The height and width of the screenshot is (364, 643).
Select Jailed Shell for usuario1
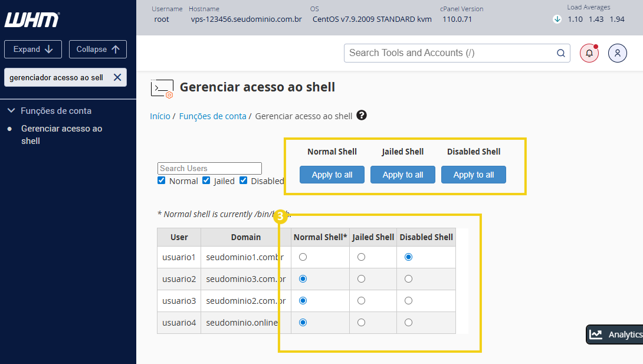(361, 257)
